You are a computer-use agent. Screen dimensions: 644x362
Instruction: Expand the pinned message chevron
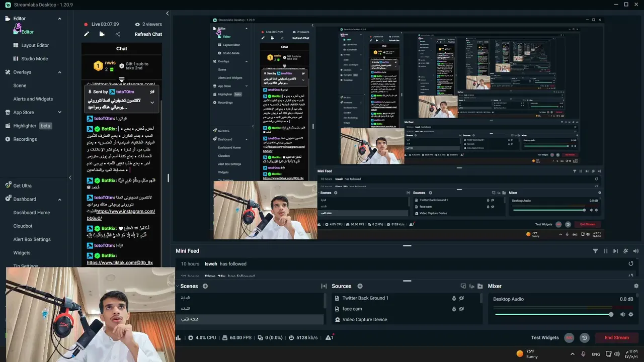152,103
